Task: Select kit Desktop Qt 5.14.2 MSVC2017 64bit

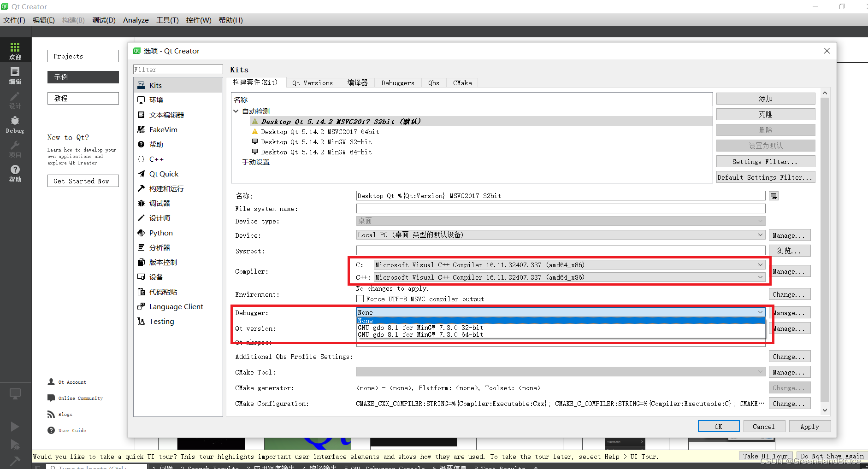Action: click(x=320, y=132)
